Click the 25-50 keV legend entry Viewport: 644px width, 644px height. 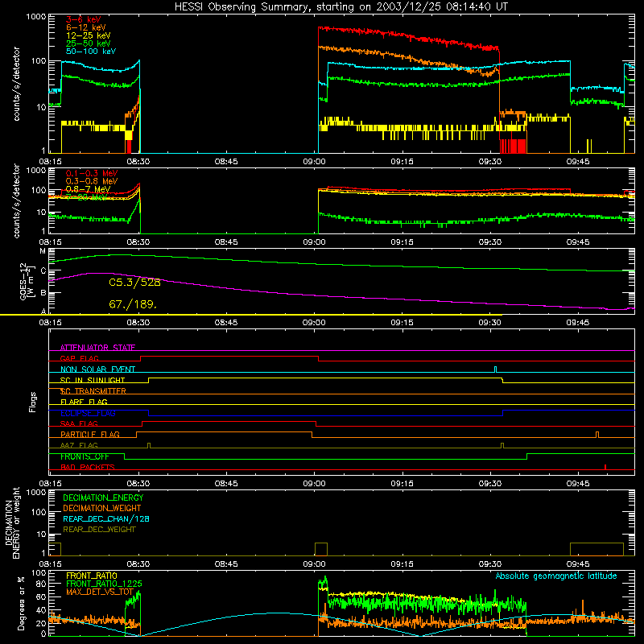click(x=89, y=43)
